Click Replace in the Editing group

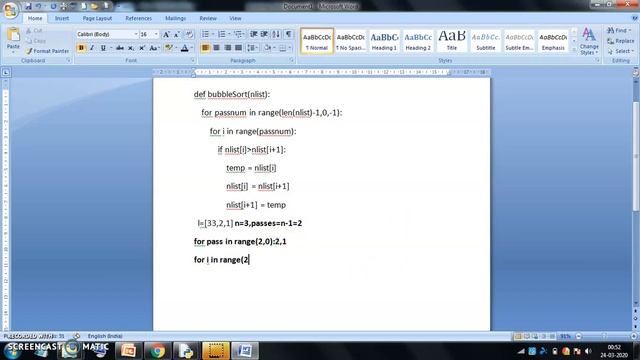click(620, 41)
